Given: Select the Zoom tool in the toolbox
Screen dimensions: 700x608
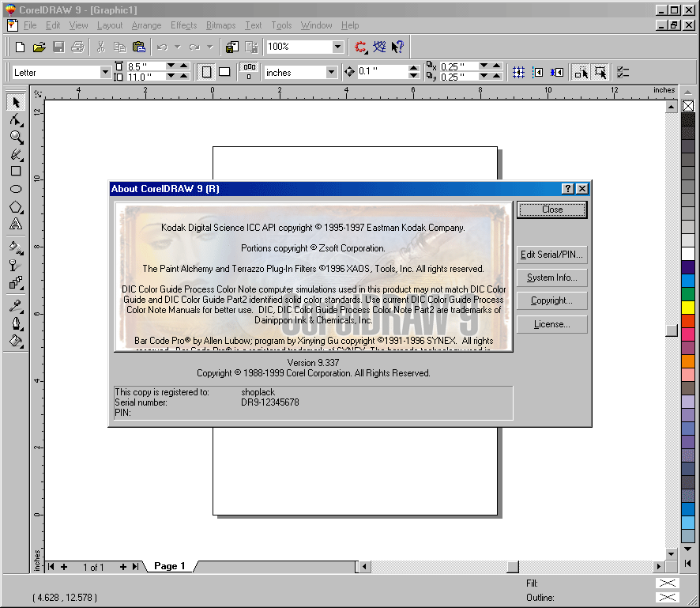Looking at the screenshot, I should (16, 137).
